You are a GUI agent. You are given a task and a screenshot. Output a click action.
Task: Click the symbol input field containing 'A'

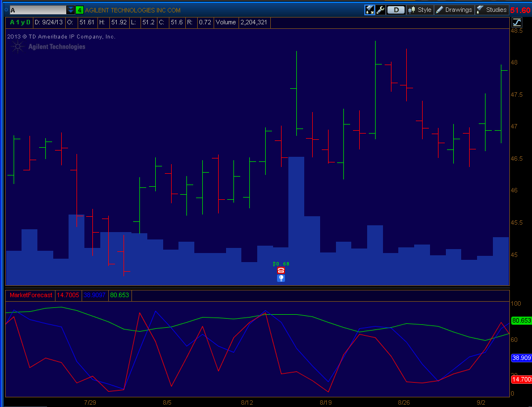(37, 10)
